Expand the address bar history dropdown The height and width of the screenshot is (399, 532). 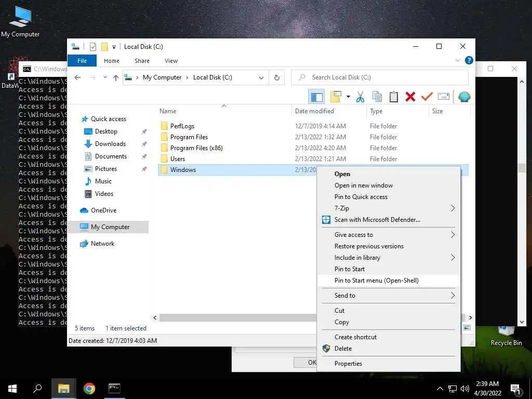point(261,78)
